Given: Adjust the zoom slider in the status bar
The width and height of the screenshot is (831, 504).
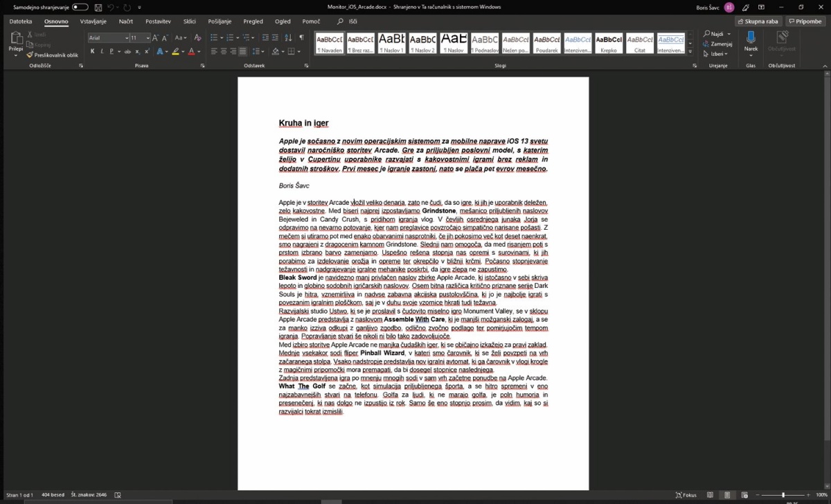Looking at the screenshot, I should [783, 495].
